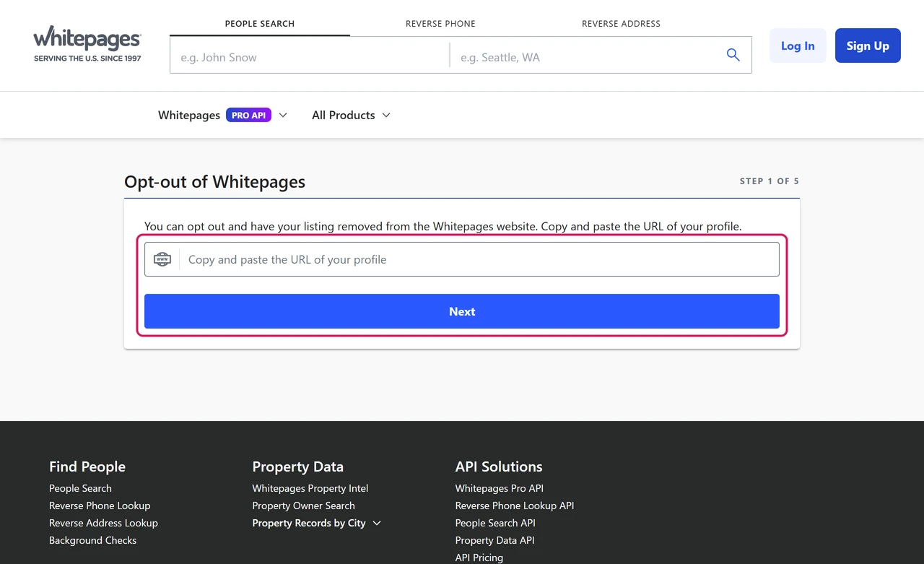
Task: Open Whitepages Property Intel link
Action: (310, 488)
